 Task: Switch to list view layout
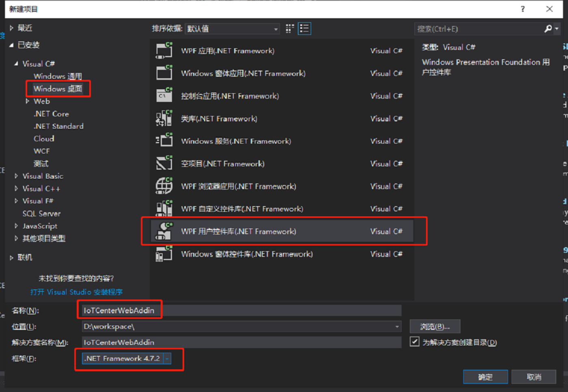(304, 28)
